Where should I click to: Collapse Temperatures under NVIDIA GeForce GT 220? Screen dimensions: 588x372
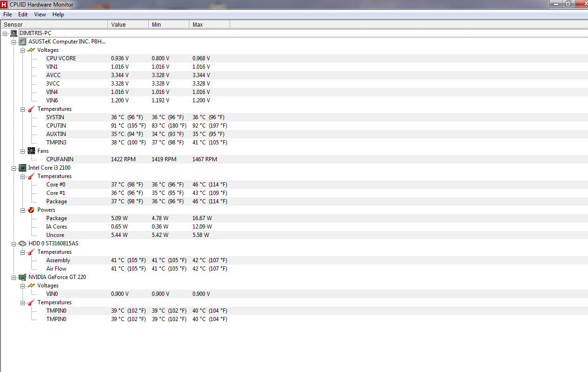click(23, 302)
